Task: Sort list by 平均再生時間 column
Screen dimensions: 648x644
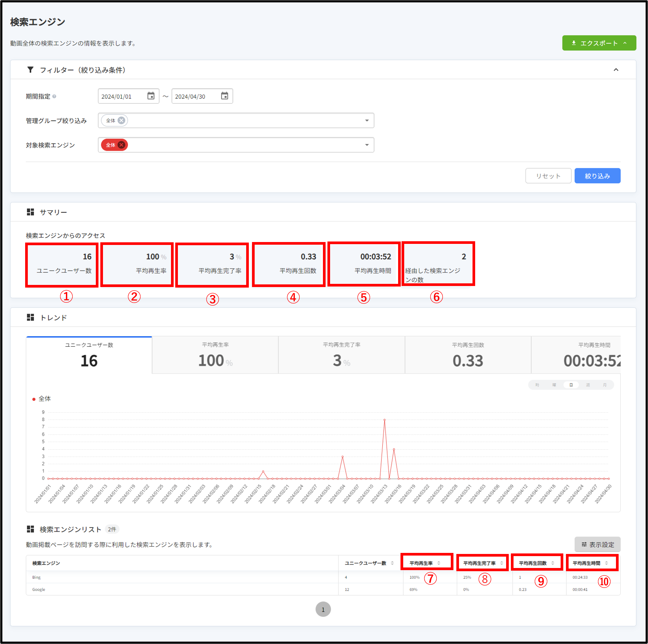Action: click(x=606, y=563)
